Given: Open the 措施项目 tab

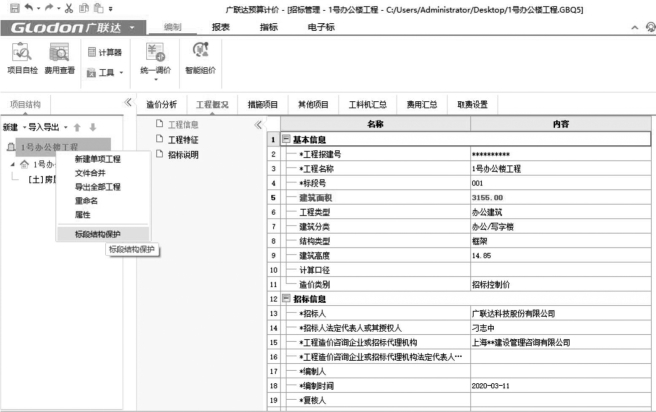Looking at the screenshot, I should coord(263,105).
